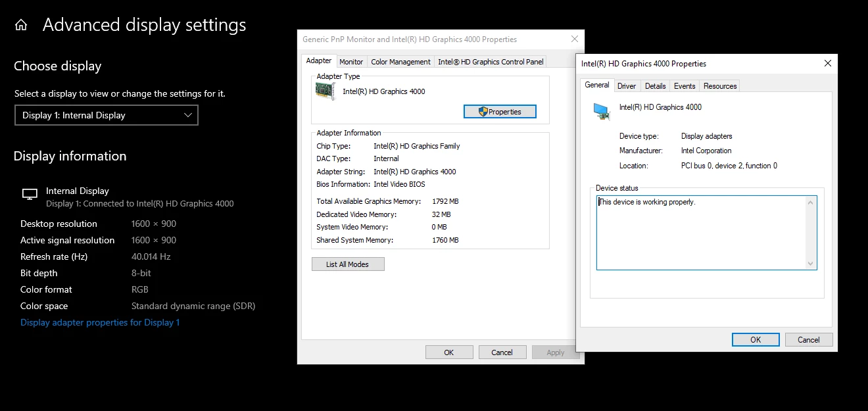Viewport: 868px width, 411px height.
Task: Click OK in the Intel HD Graphics 4000 Properties dialog
Action: 756,340
